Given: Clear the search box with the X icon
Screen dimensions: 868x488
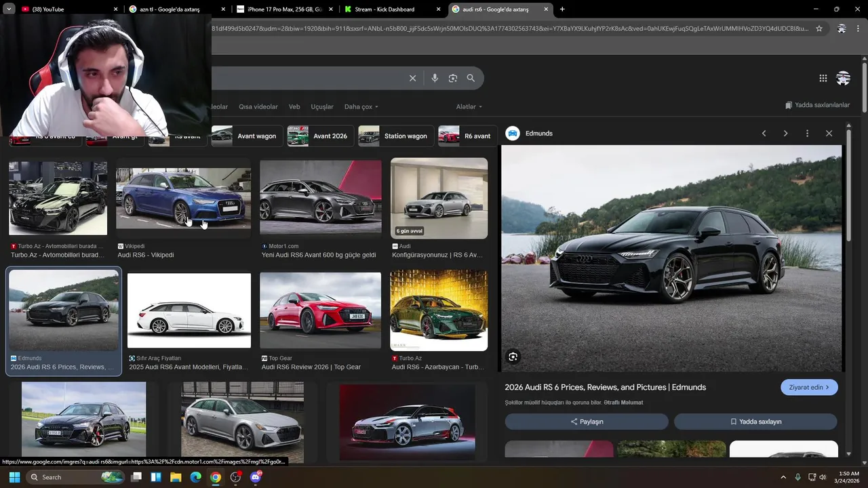Looking at the screenshot, I should (412, 78).
